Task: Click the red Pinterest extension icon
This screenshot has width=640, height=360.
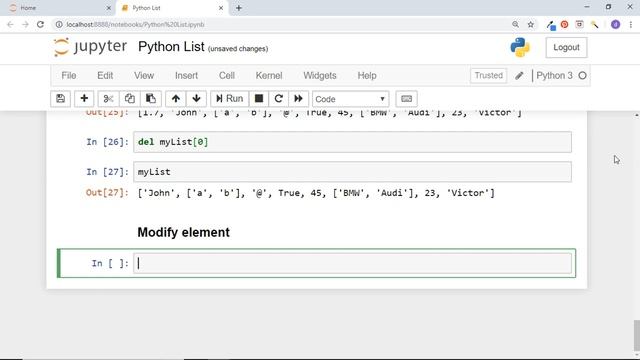Action: coord(564,24)
